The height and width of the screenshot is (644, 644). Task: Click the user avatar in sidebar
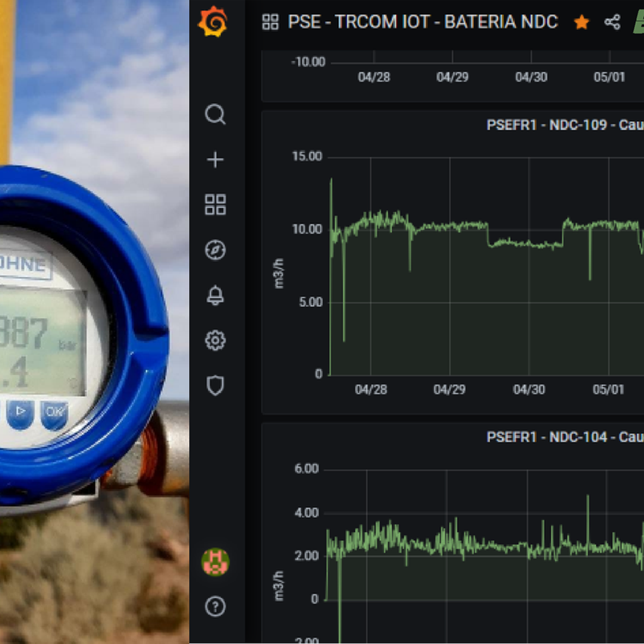[215, 562]
